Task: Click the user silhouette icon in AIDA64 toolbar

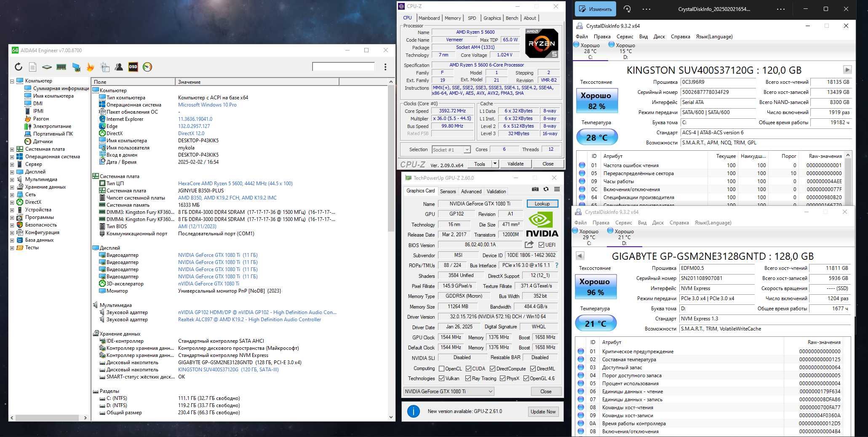Action: pos(119,67)
